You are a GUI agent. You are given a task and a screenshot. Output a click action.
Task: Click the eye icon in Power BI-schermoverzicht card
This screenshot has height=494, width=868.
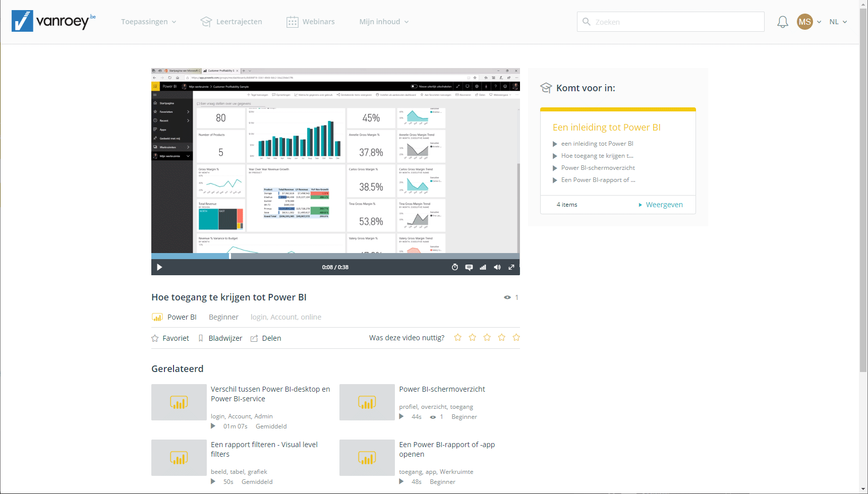pyautogui.click(x=433, y=417)
